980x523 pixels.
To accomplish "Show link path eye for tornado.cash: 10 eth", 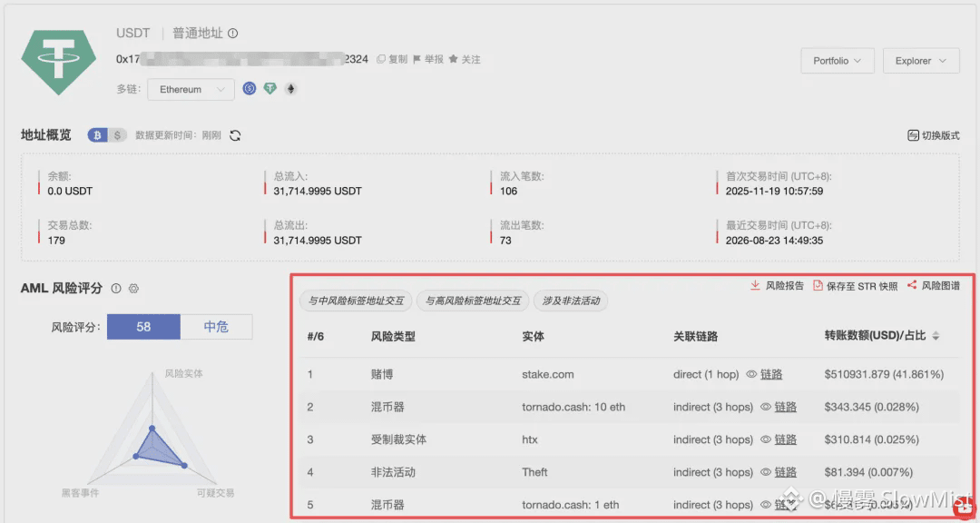I will [766, 407].
